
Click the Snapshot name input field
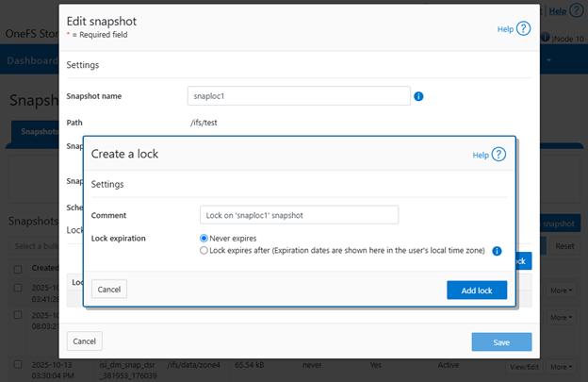click(299, 96)
